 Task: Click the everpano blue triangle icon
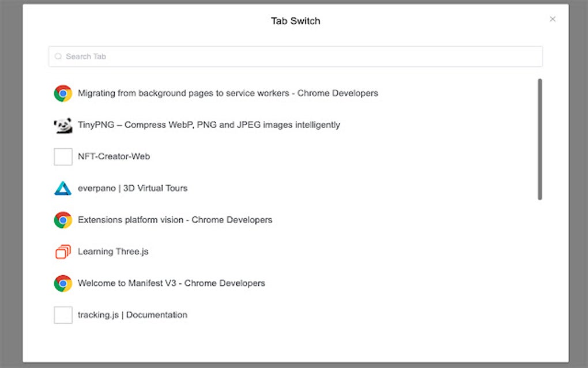click(x=63, y=189)
